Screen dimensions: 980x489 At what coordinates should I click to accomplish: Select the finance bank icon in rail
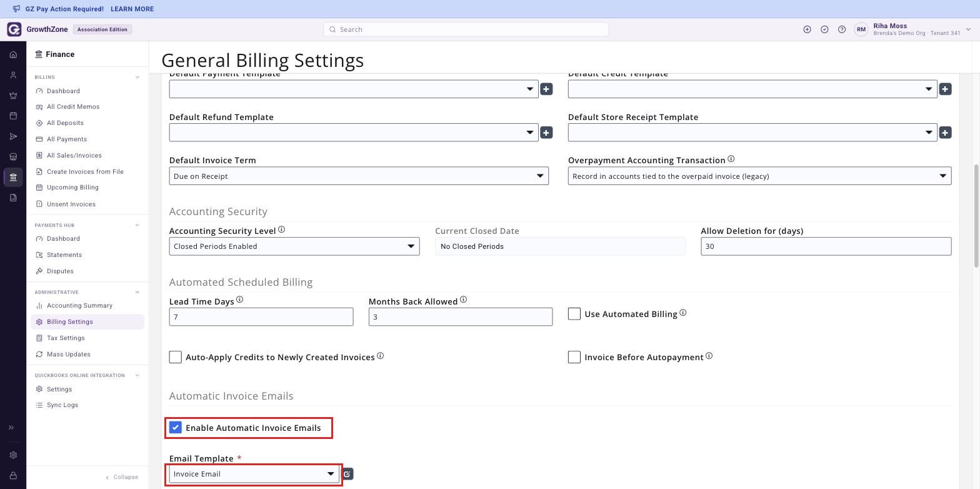(13, 177)
